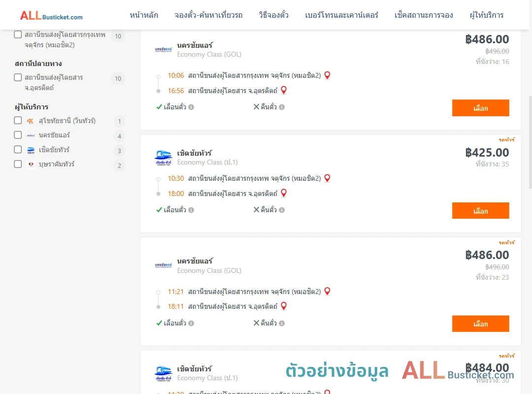532x394 pixels.
Task: Click the ผู้ให้บริการ sidebar filter heading
Action: pyautogui.click(x=32, y=107)
